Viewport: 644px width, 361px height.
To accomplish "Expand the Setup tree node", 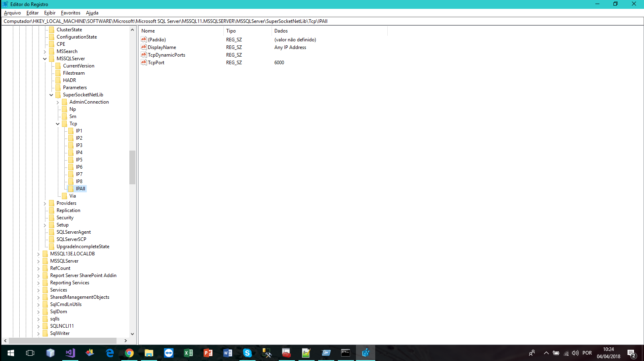I will click(45, 225).
